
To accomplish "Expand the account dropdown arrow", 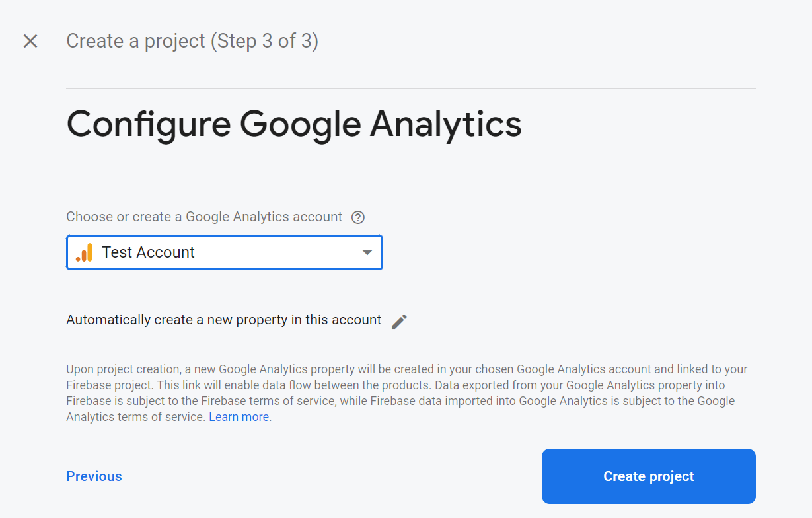I will (x=367, y=252).
